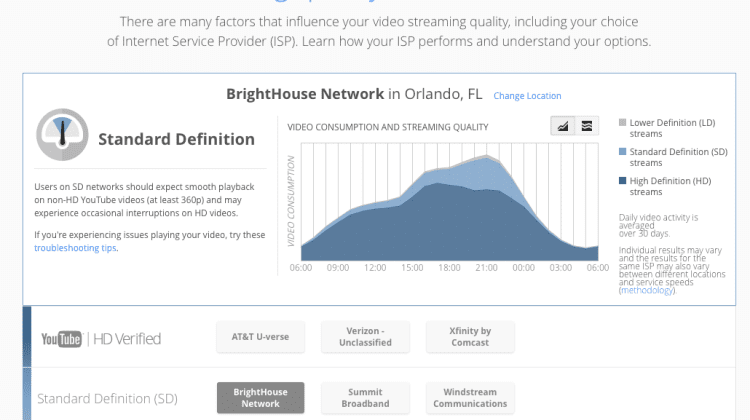
Task: Click the Video Consumption and Streaming Quality title
Action: [387, 127]
